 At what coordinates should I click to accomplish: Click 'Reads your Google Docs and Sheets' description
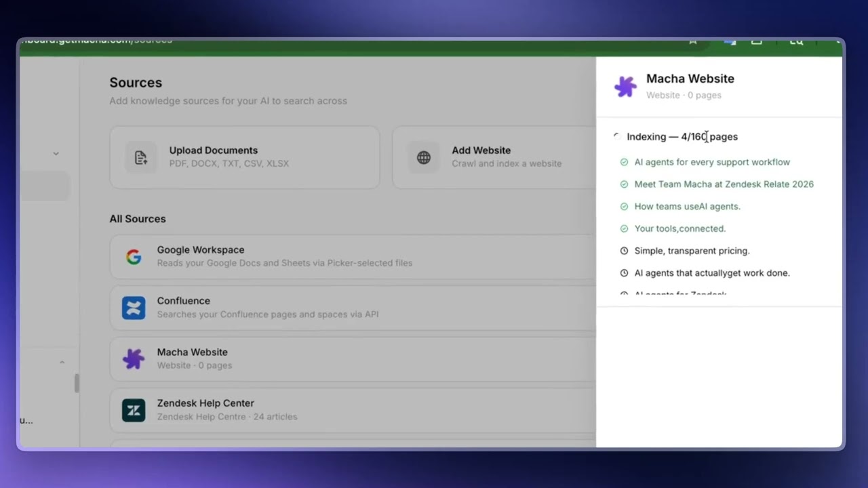pos(285,263)
